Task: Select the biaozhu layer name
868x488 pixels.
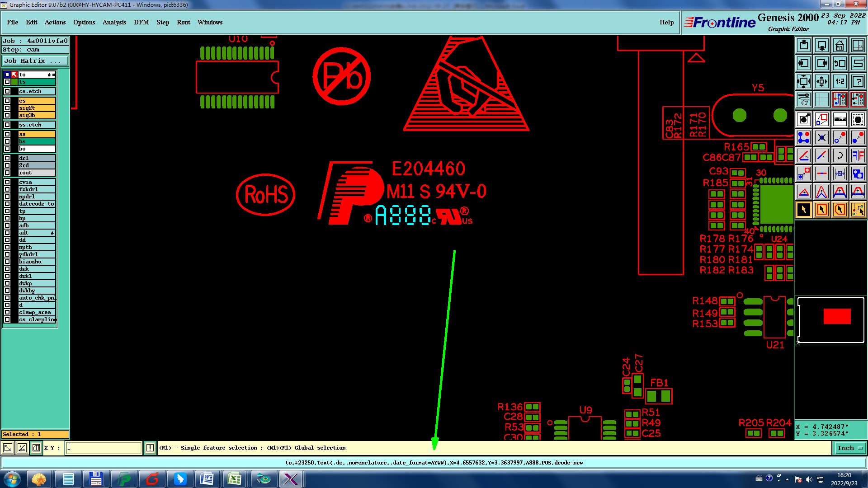Action: (x=37, y=262)
